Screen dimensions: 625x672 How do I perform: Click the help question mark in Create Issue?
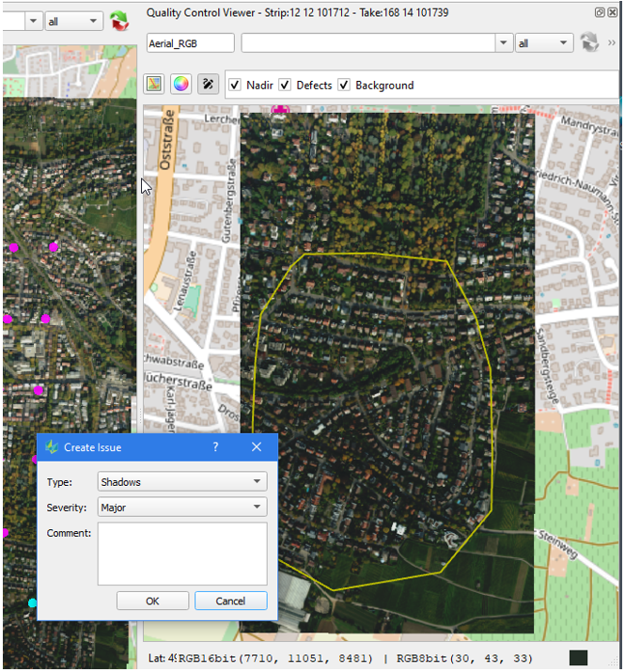coord(215,447)
